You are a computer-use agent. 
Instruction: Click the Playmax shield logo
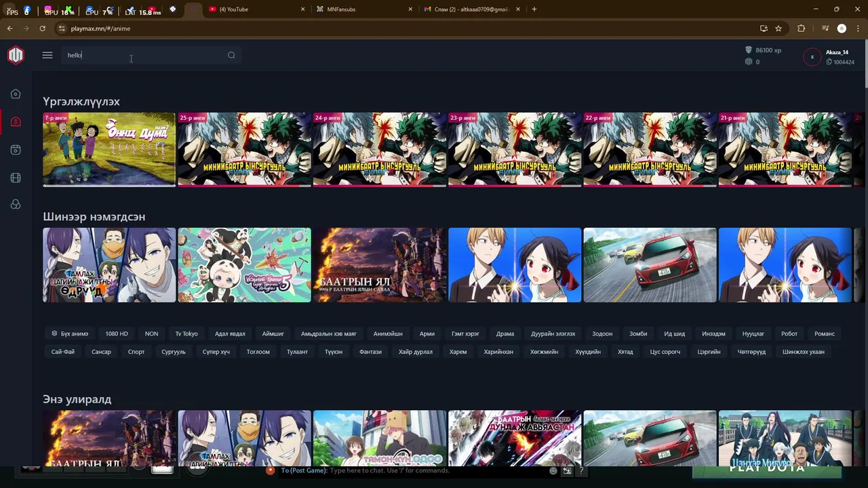point(16,55)
